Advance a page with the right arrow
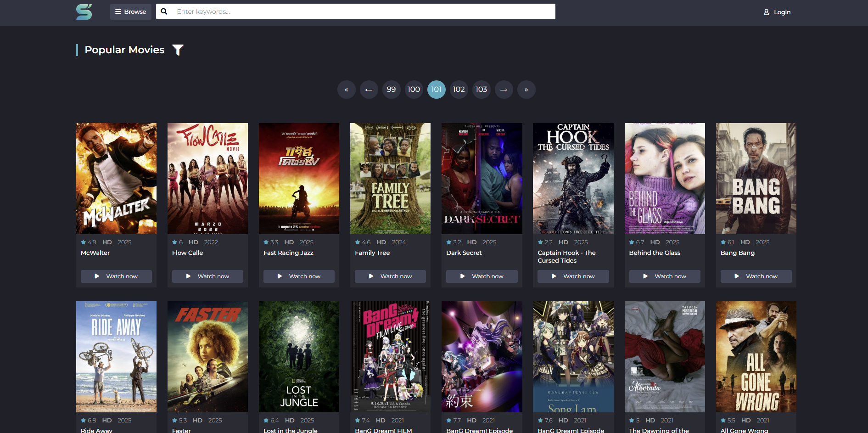868x433 pixels. (x=504, y=90)
